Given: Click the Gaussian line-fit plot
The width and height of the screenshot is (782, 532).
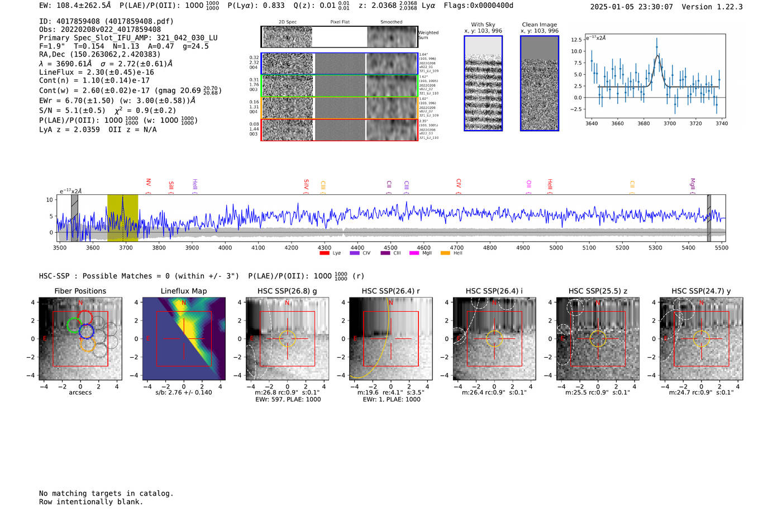Looking at the screenshot, I should point(655,75).
